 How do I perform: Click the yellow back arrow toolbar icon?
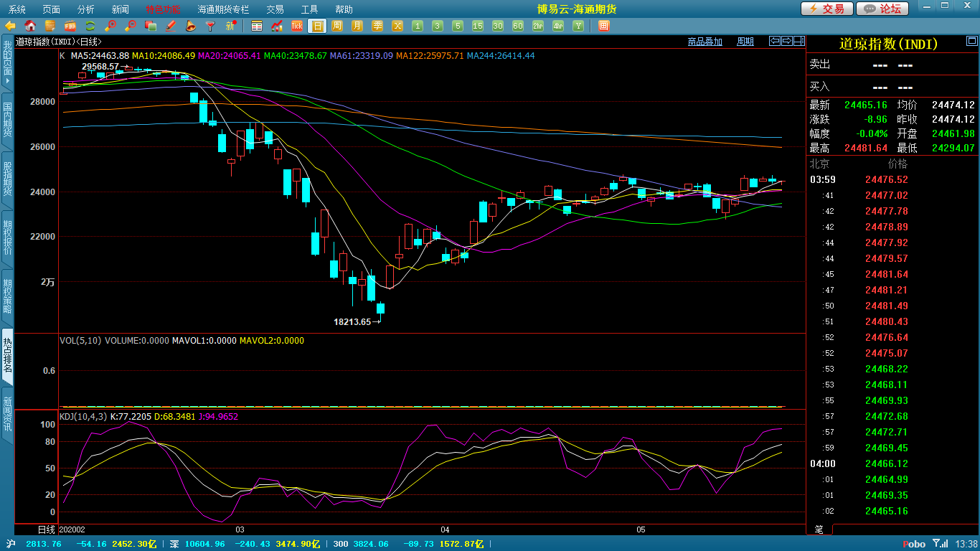coord(10,26)
